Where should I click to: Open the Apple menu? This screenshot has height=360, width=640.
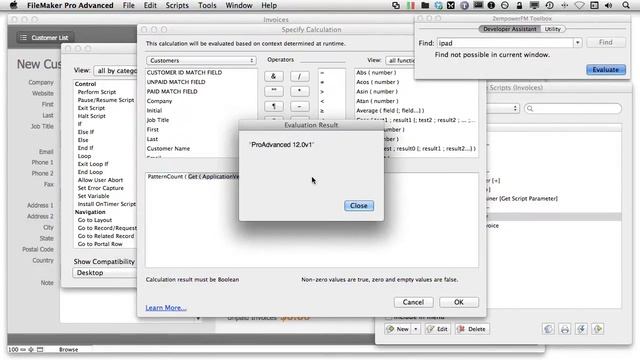pos(13,5)
